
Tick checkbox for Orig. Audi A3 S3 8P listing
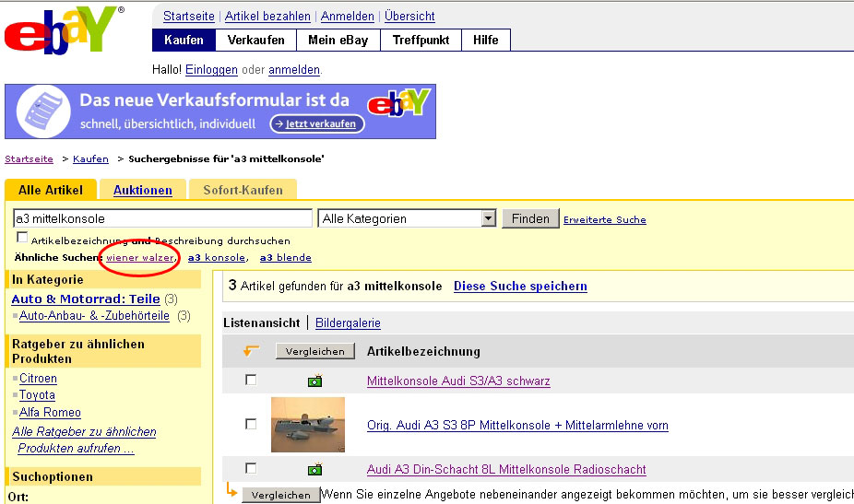(x=251, y=424)
